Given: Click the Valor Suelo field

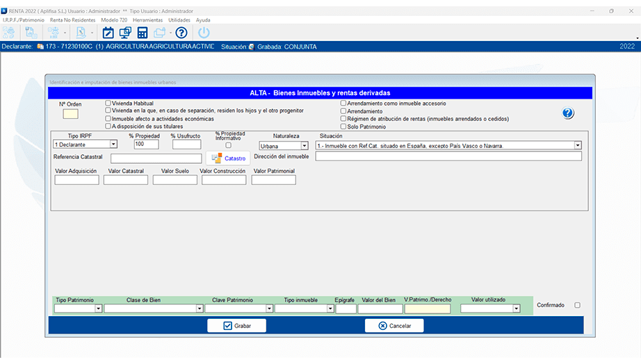Looking at the screenshot, I should (175, 180).
